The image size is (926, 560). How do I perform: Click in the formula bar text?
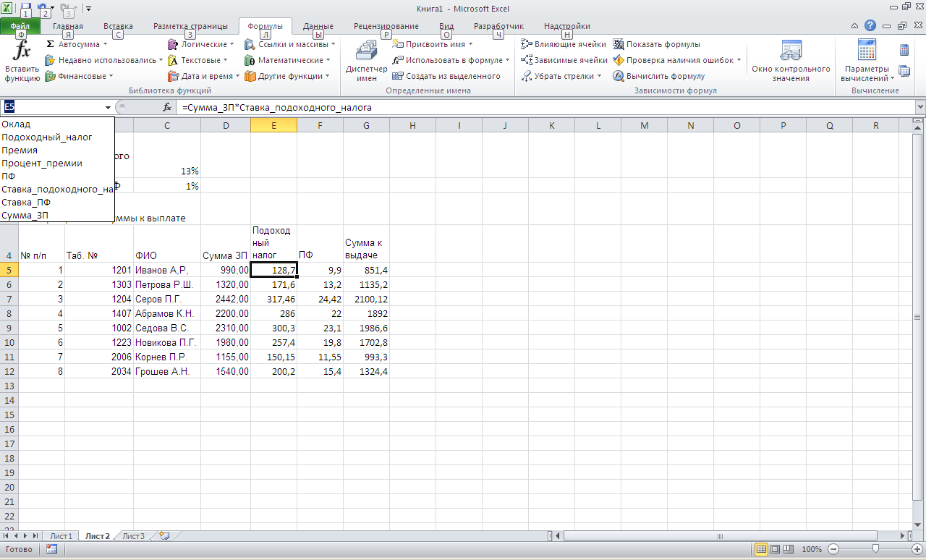[276, 107]
